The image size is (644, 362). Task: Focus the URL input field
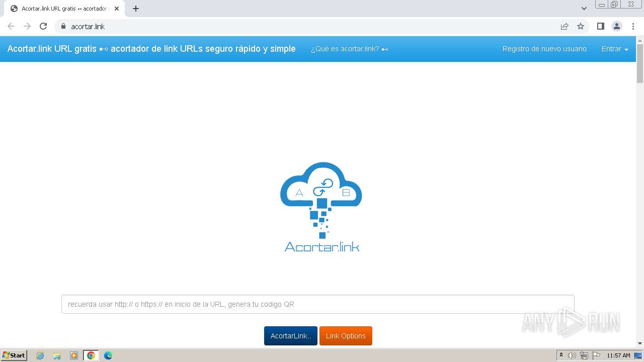point(317,304)
